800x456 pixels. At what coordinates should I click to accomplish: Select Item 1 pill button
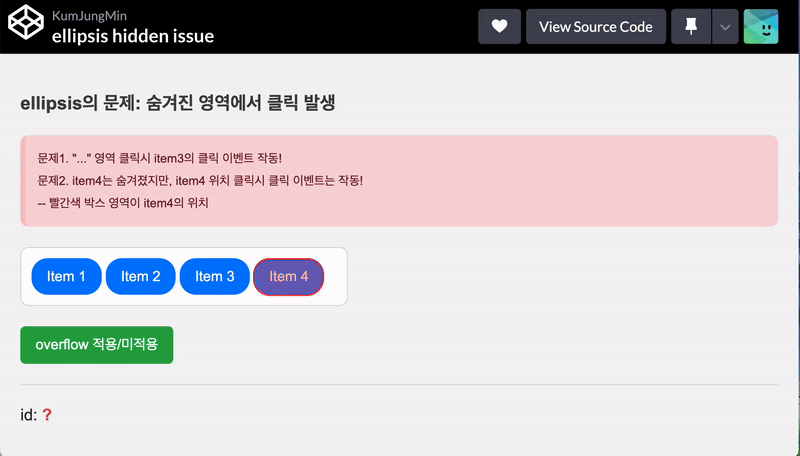66,276
